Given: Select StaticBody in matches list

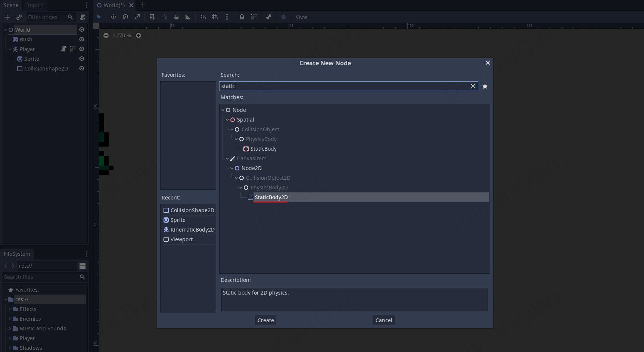Looking at the screenshot, I should 264,149.
